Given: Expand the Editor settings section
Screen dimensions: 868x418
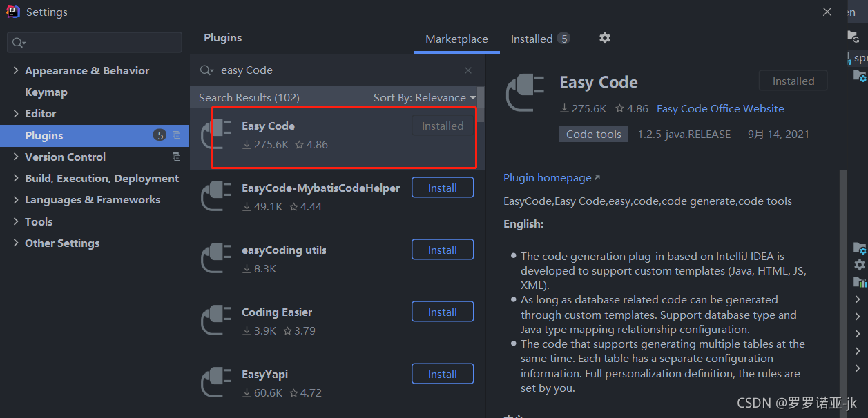Looking at the screenshot, I should click(x=16, y=113).
